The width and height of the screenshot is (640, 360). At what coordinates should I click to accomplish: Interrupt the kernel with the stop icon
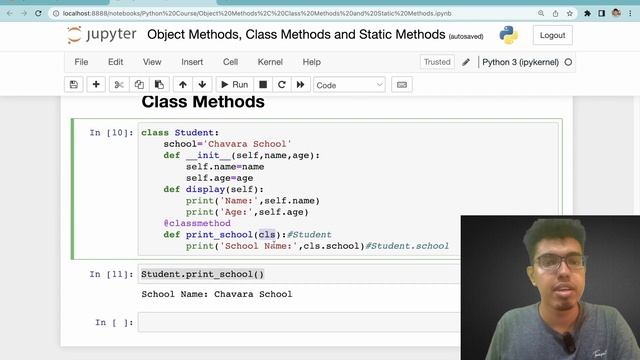[263, 84]
